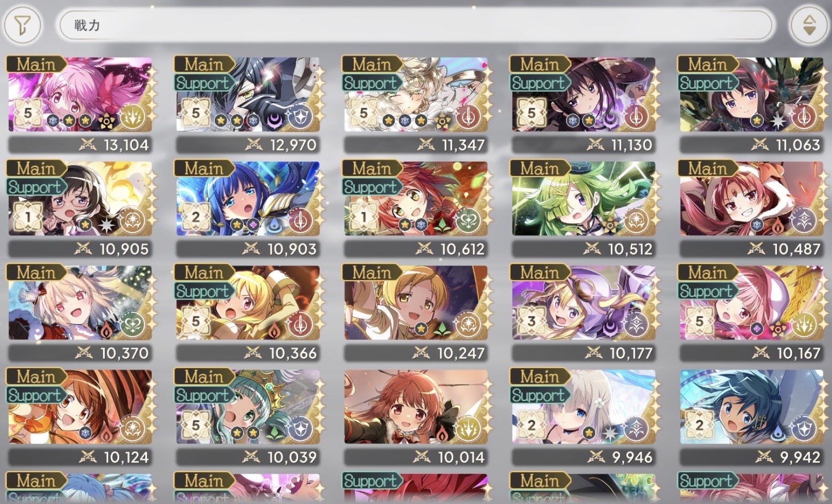
Task: Click the Support tag on the 10,039 card
Action: coord(203,395)
